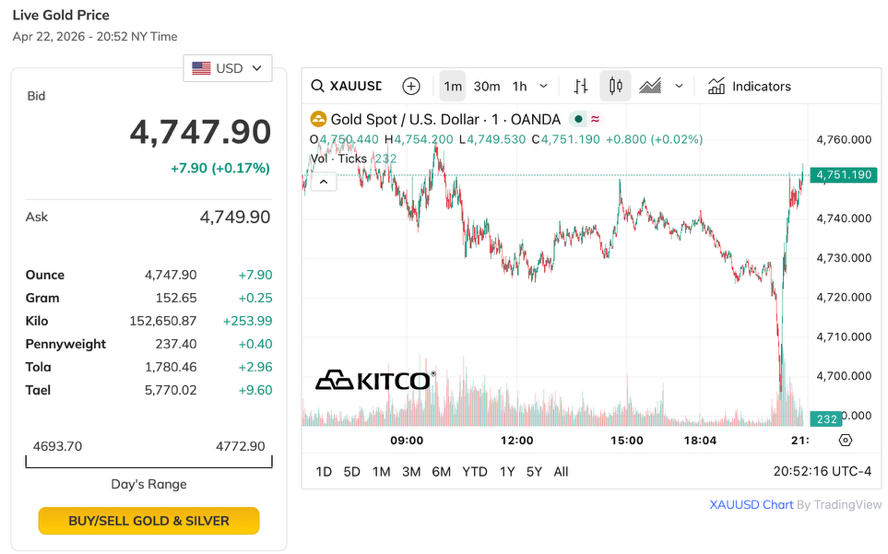Select the candlestick chart style icon

tap(615, 86)
